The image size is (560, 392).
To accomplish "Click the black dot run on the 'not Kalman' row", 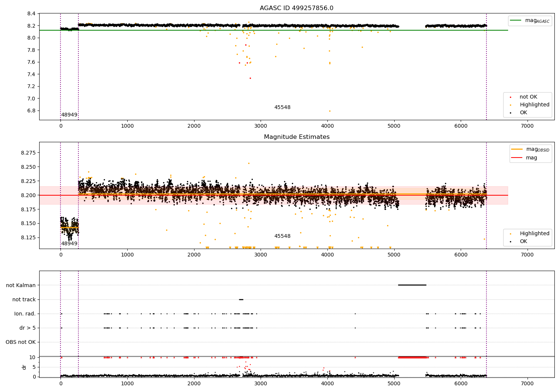I will [412, 285].
